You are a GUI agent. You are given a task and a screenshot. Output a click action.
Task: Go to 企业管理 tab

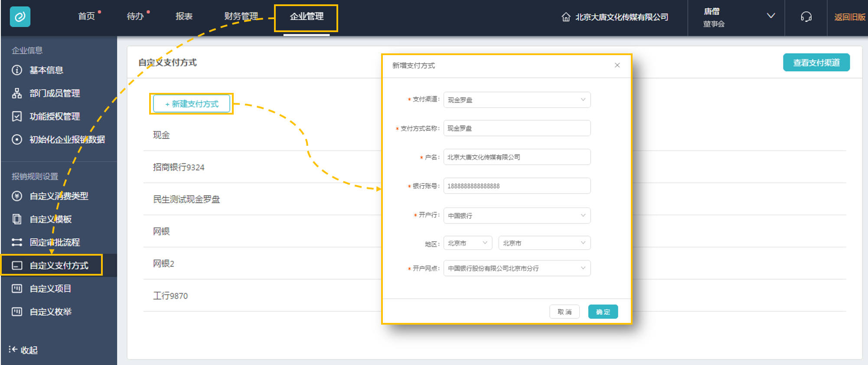(x=307, y=16)
